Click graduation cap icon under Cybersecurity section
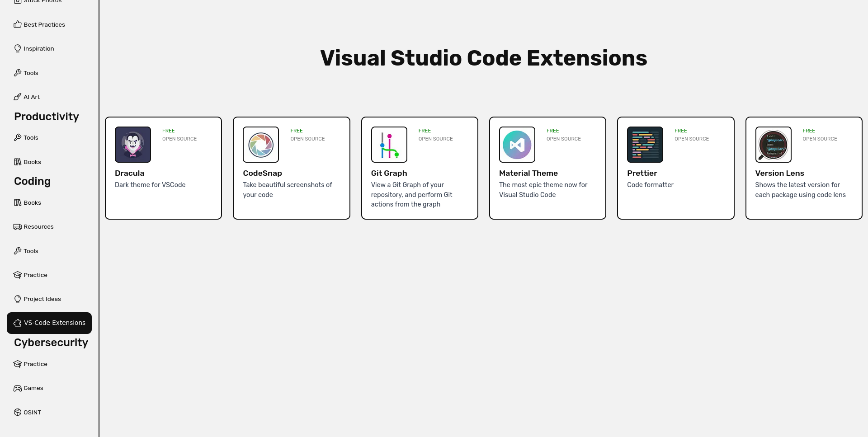Image resolution: width=868 pixels, height=437 pixels. (x=18, y=364)
